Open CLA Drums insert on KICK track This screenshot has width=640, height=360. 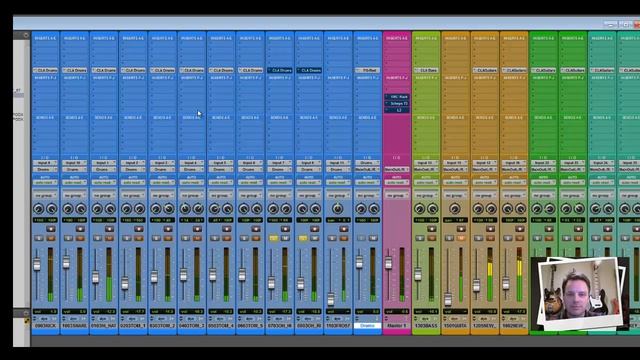point(45,70)
